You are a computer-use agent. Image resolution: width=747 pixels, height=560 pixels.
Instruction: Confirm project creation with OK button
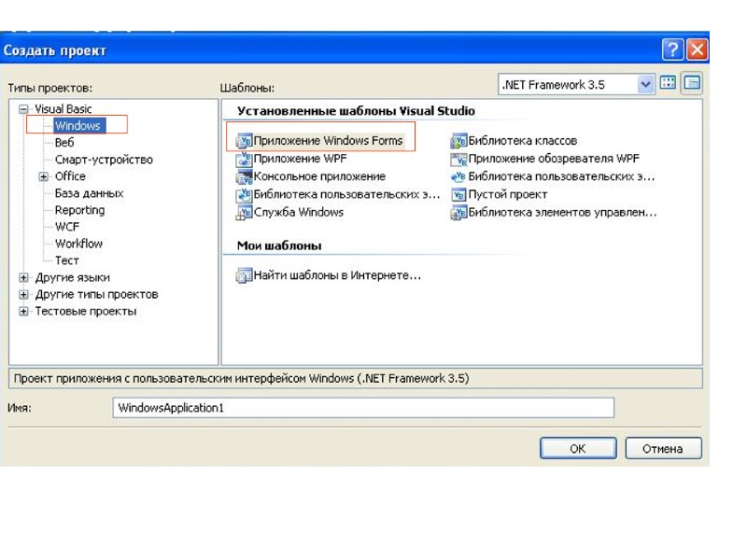point(578,449)
